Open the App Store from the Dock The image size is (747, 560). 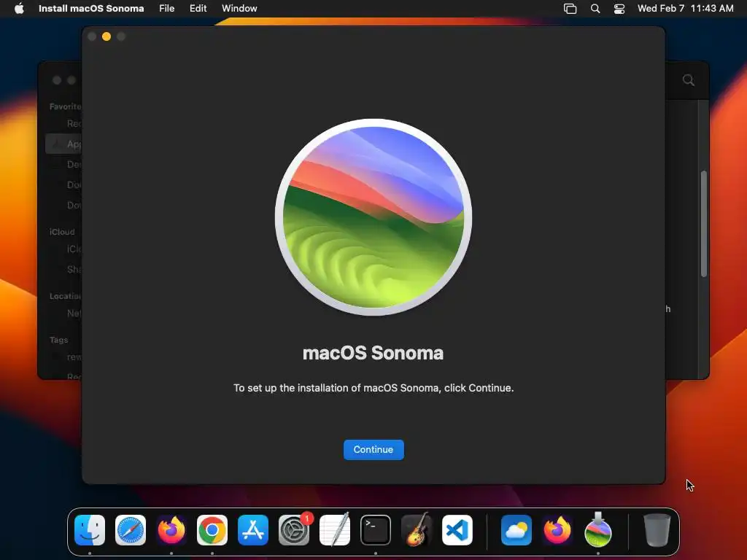(x=253, y=530)
